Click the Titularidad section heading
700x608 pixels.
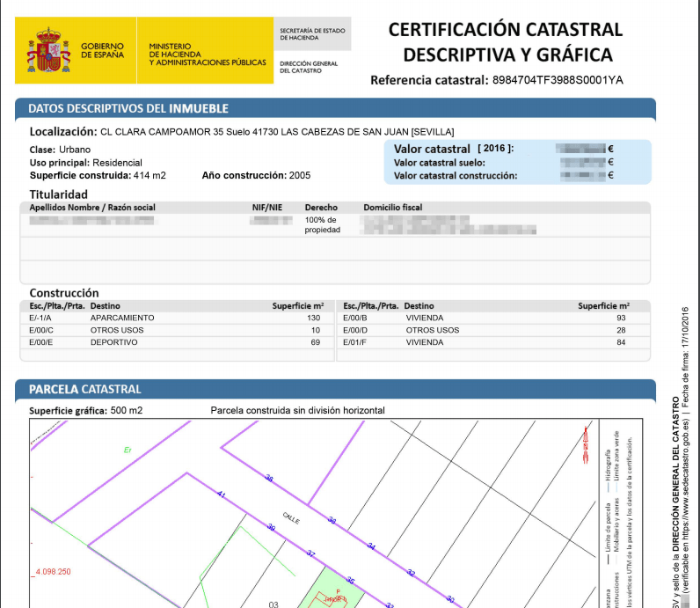pos(59,194)
